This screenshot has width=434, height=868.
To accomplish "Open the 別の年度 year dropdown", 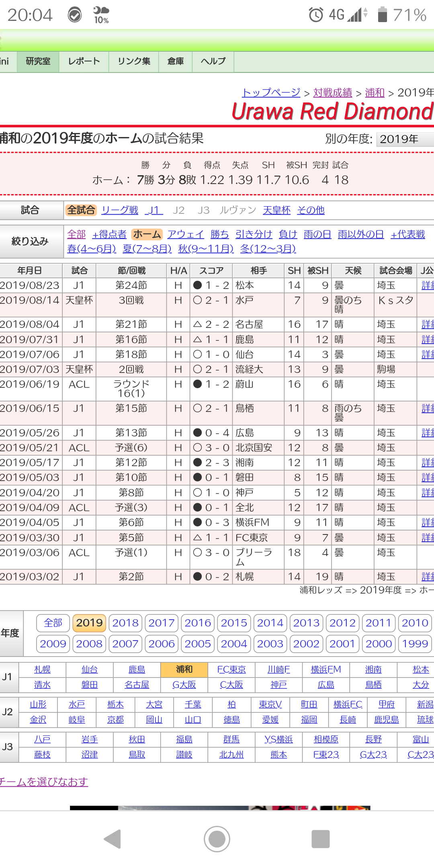I will point(404,139).
